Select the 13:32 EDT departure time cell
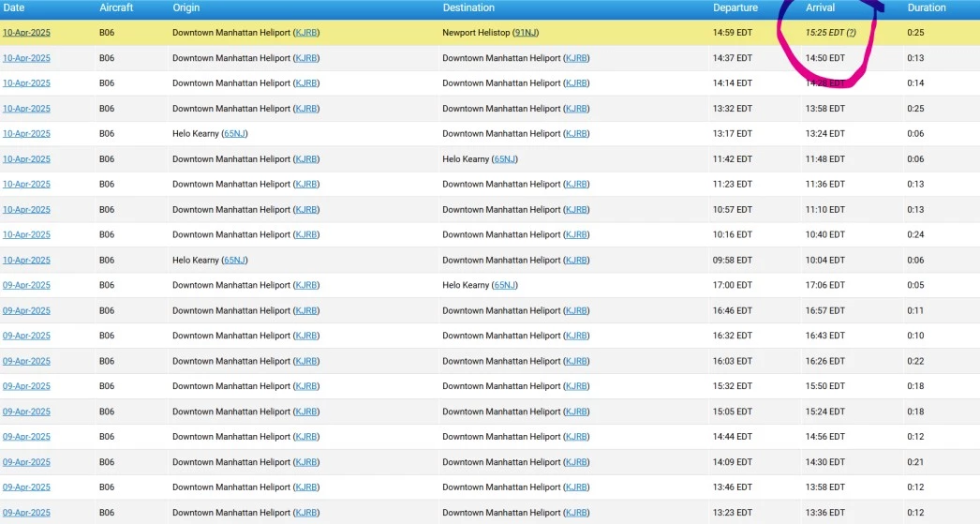The image size is (980, 524). (x=733, y=109)
